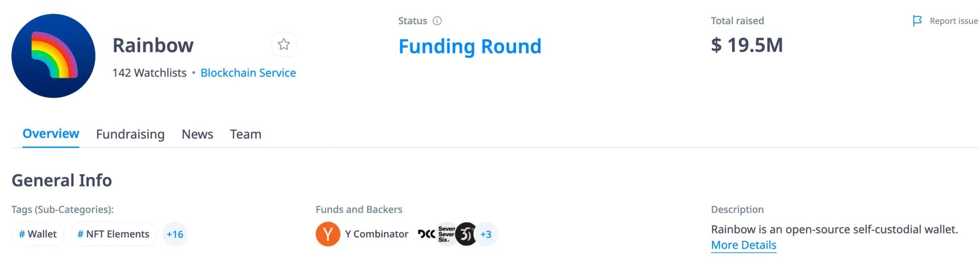Open the News tab
The width and height of the screenshot is (980, 262).
pos(197,134)
